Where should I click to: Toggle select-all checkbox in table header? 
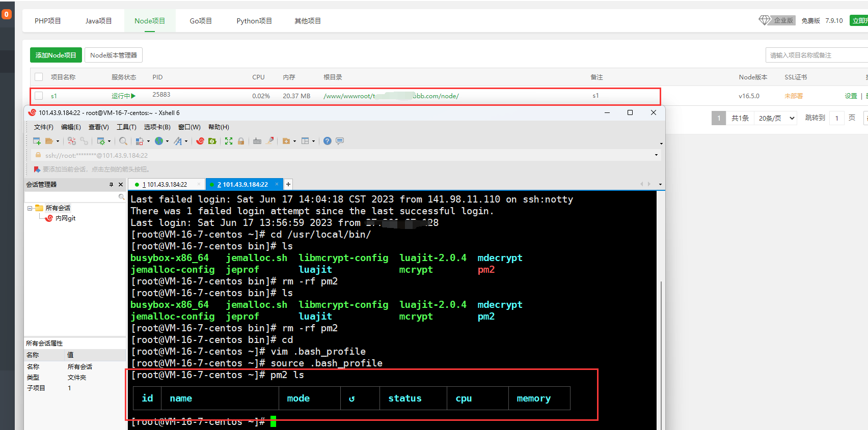[39, 77]
